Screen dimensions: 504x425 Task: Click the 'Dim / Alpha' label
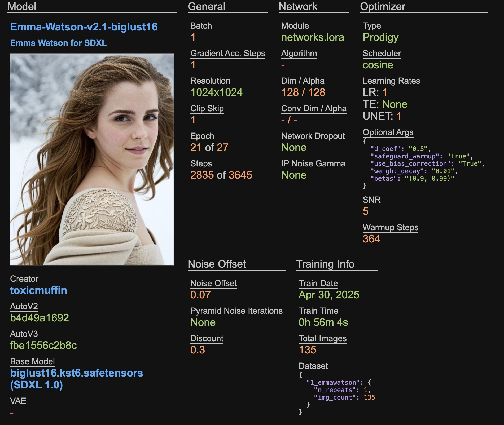point(303,81)
